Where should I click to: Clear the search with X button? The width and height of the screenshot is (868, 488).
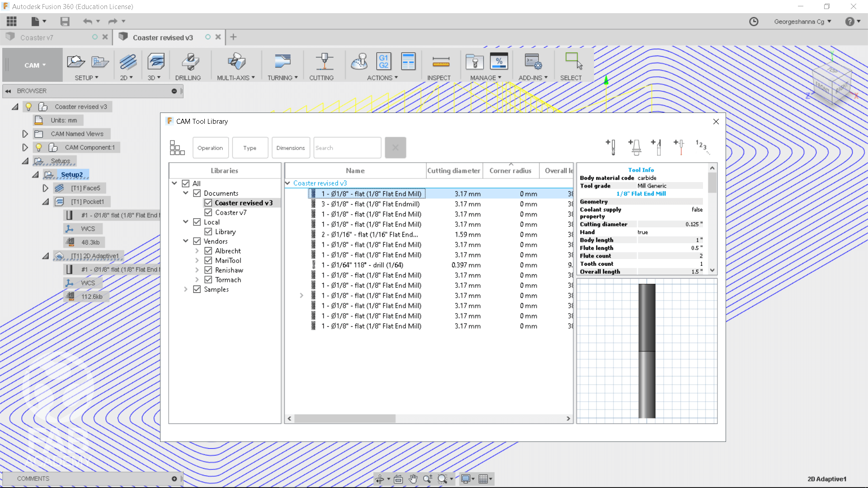(x=396, y=148)
